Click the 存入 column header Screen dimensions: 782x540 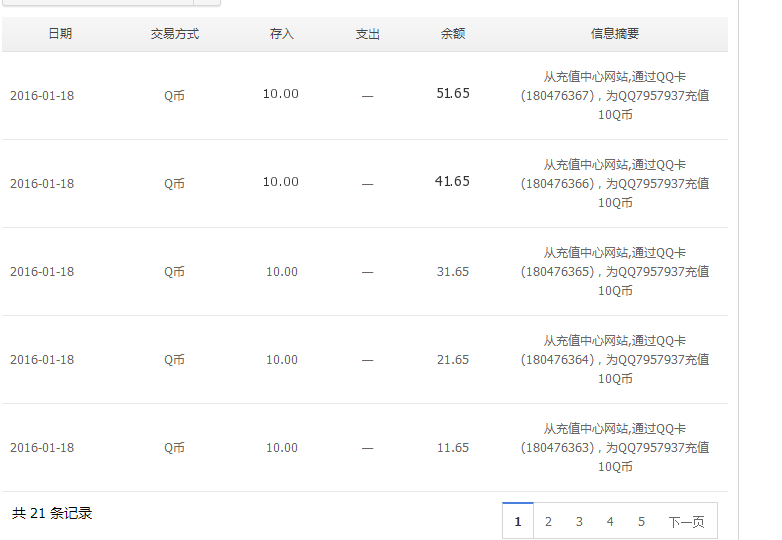point(281,33)
